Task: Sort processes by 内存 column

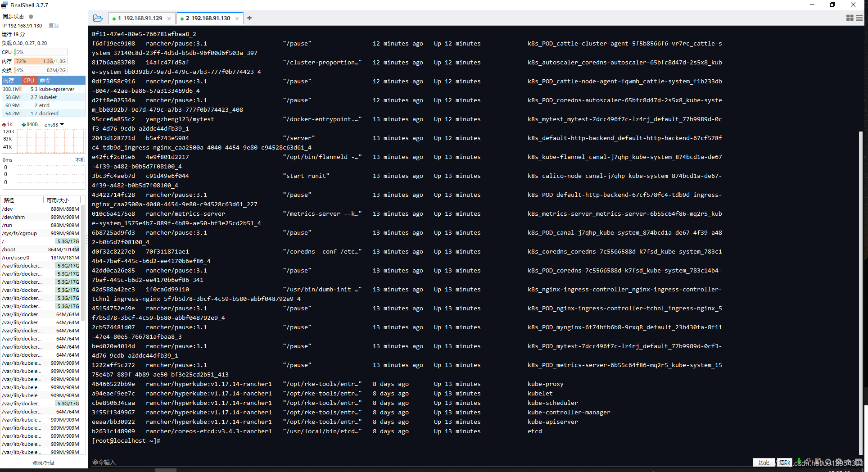Action: 11,81
